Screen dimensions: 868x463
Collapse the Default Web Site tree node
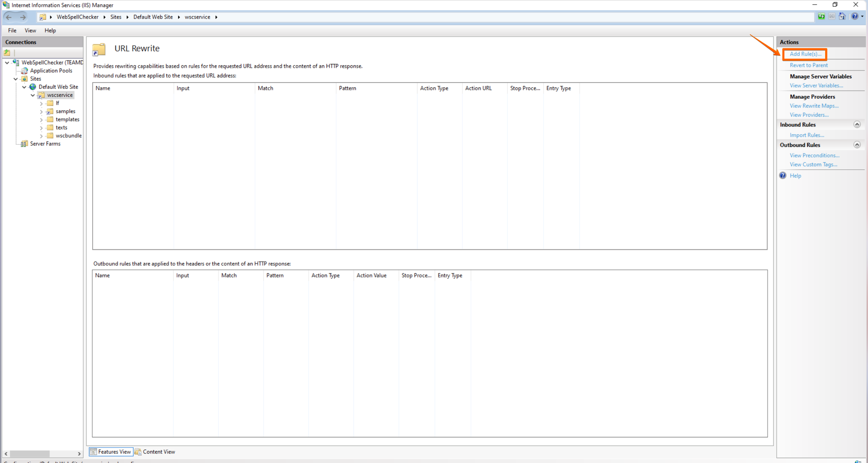point(24,87)
